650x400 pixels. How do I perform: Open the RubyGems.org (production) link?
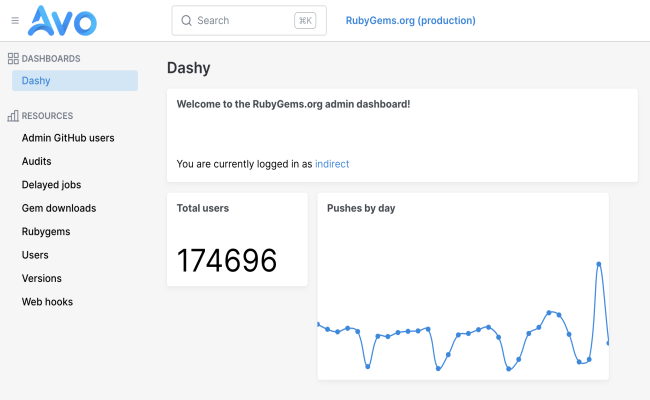410,20
